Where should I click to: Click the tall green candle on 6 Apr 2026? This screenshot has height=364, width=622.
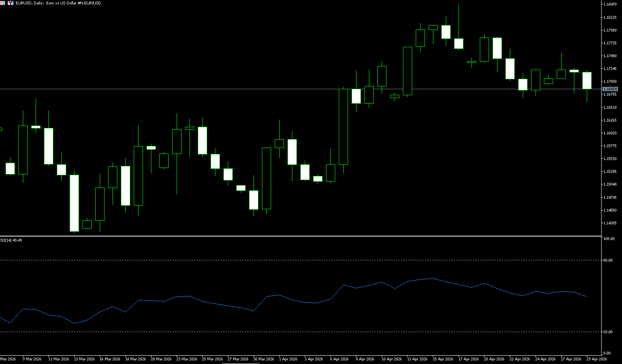[343, 126]
